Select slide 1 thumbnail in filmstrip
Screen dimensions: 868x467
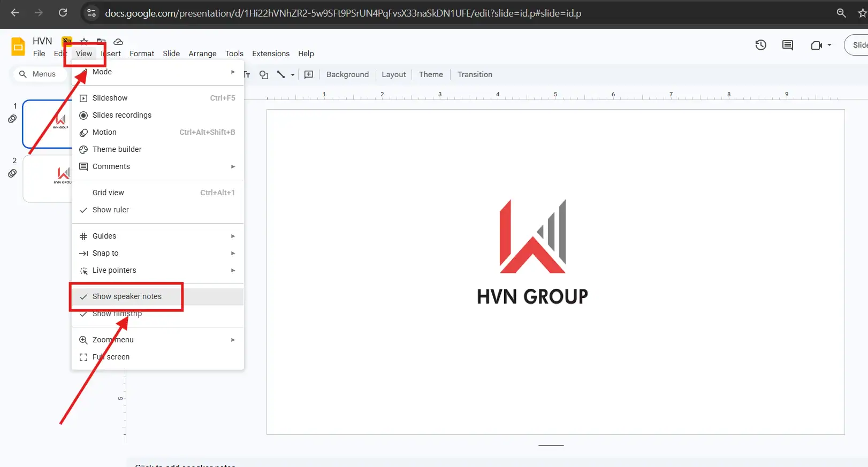(47, 124)
